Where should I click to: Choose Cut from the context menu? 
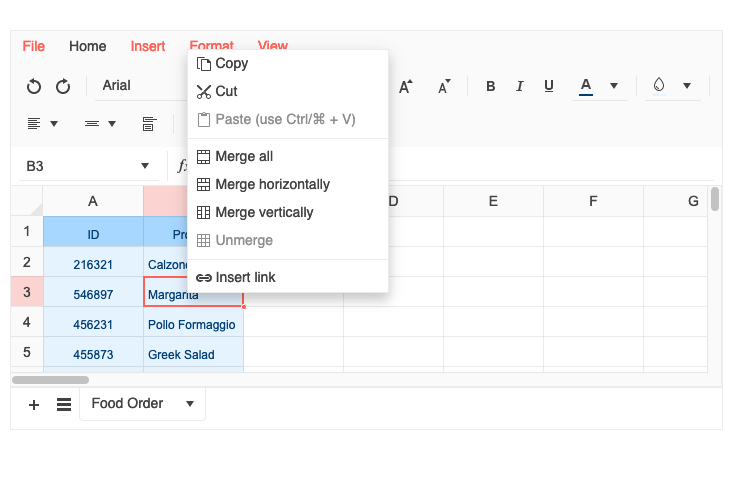pos(288,91)
